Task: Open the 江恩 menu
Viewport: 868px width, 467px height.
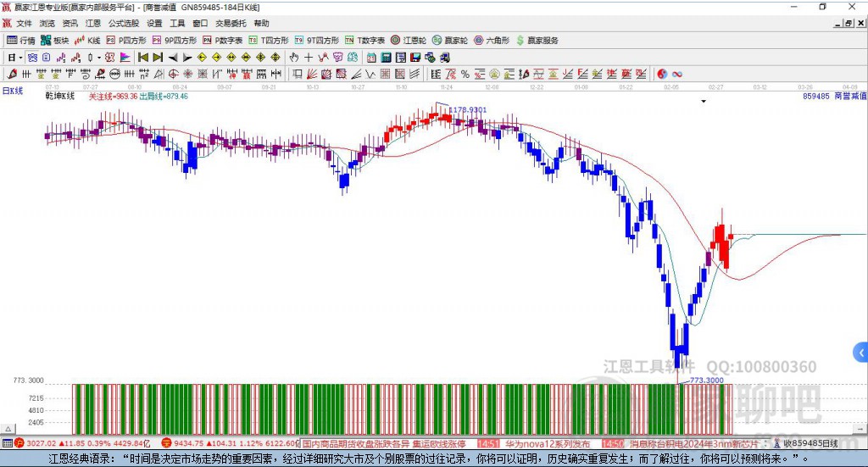Action: tap(93, 23)
